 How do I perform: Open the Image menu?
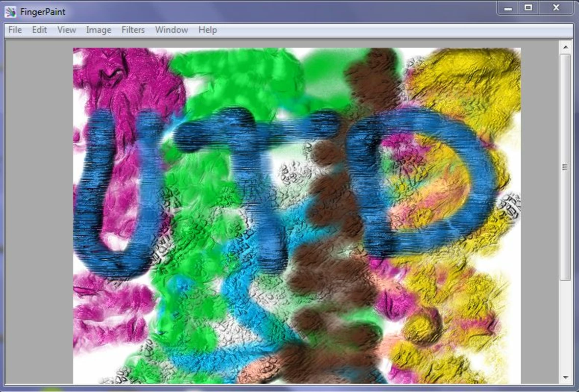click(98, 30)
